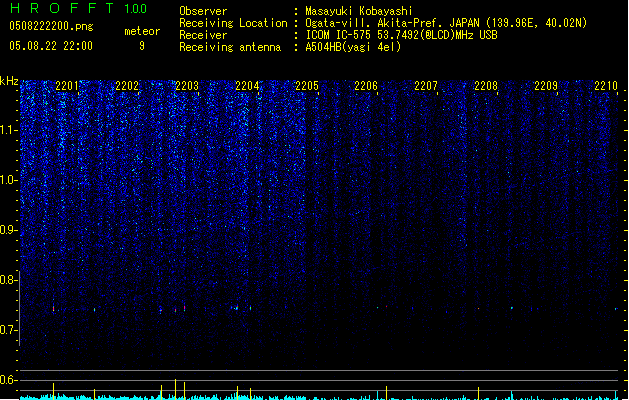The image size is (629, 400).
Task: Click the 2205 time marker
Action: [307, 86]
